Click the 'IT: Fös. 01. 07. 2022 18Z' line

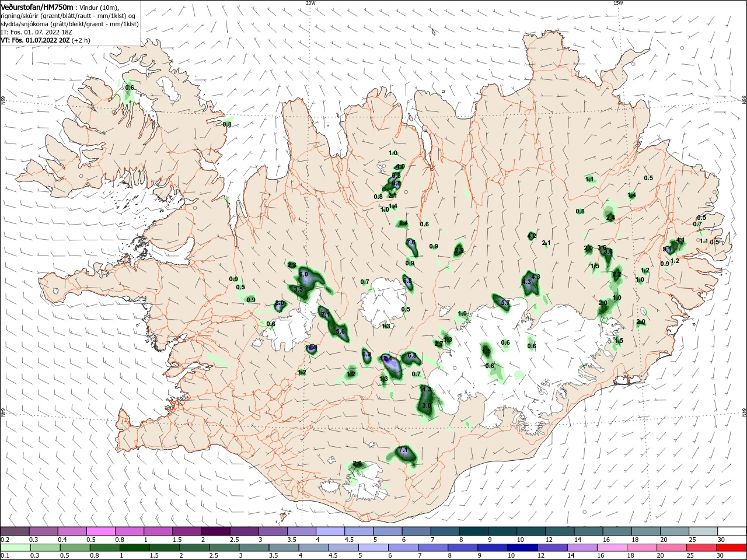click(x=36, y=32)
